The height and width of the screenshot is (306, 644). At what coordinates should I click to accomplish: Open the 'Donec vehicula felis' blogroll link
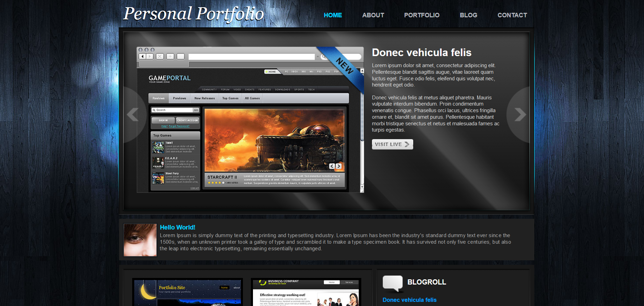(409, 300)
